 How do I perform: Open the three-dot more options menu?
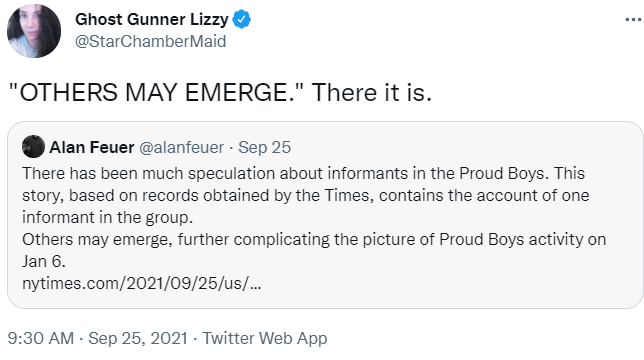click(633, 19)
